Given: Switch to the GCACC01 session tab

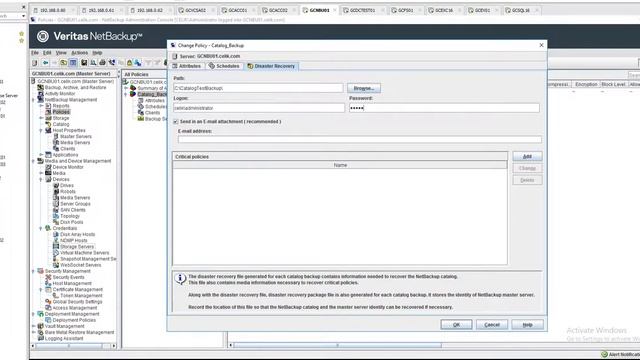Looking at the screenshot, I should point(235,10).
